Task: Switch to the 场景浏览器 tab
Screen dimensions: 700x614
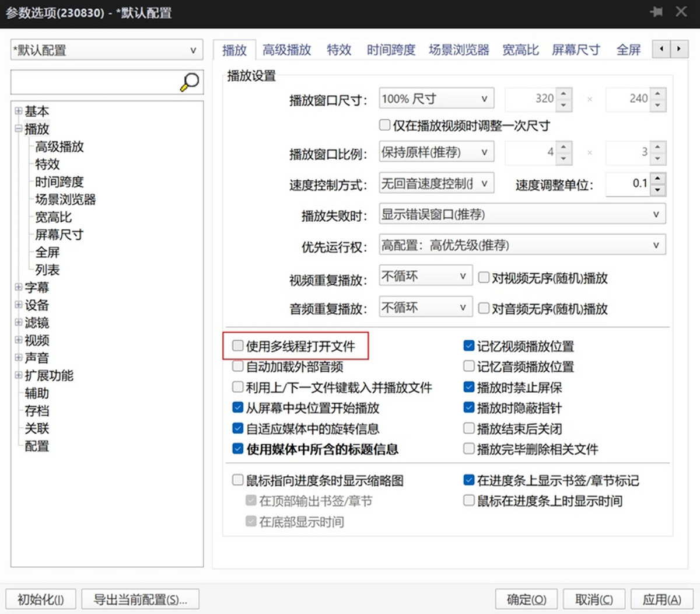Action: [459, 50]
